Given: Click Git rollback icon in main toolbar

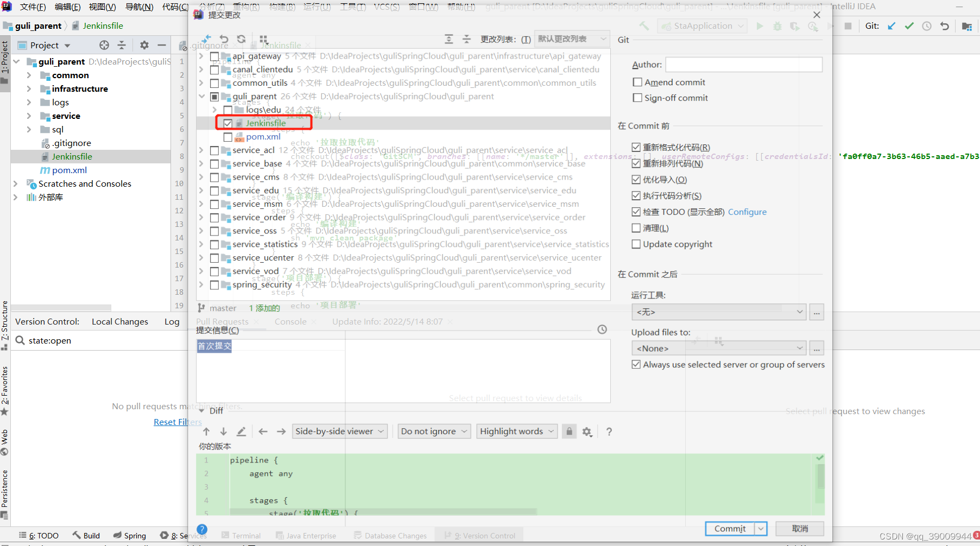Looking at the screenshot, I should tap(945, 26).
